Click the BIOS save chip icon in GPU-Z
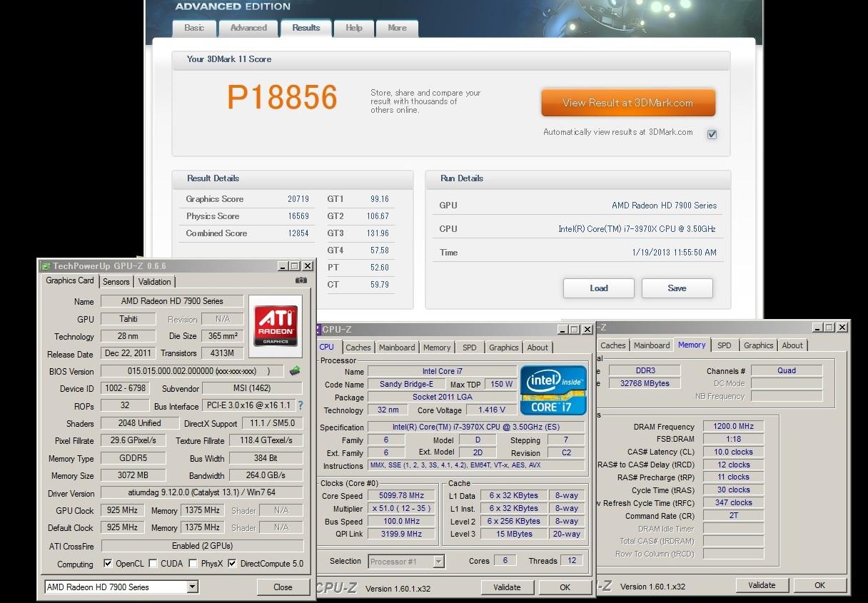 (295, 370)
